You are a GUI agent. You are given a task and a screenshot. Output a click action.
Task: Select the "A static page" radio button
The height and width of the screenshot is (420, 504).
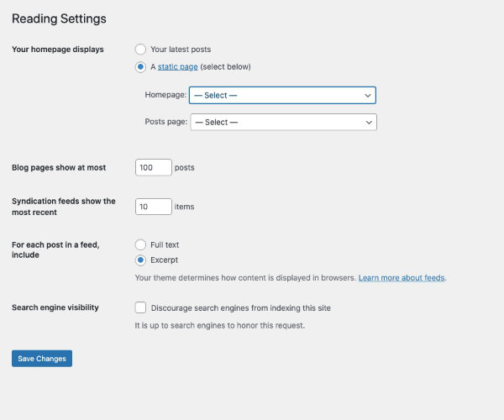click(140, 67)
